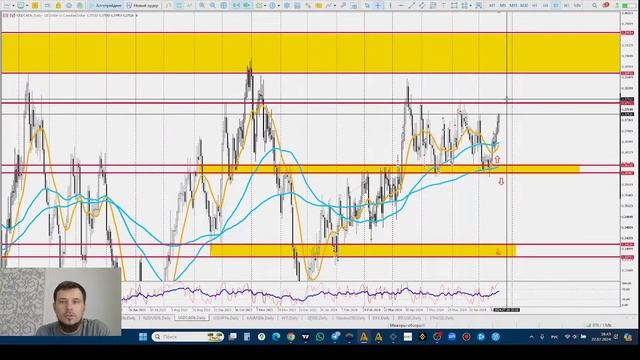Open the MetaTrader search magnifier

pos(595,6)
